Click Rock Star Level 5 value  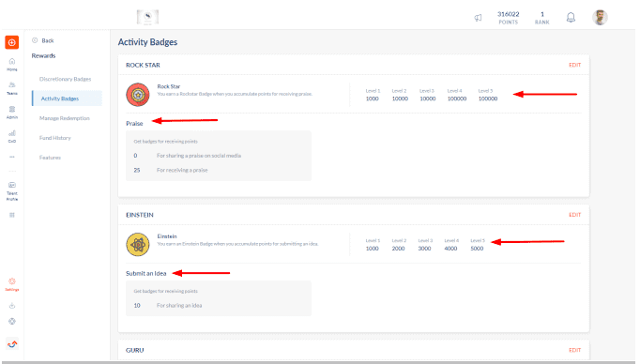click(488, 99)
